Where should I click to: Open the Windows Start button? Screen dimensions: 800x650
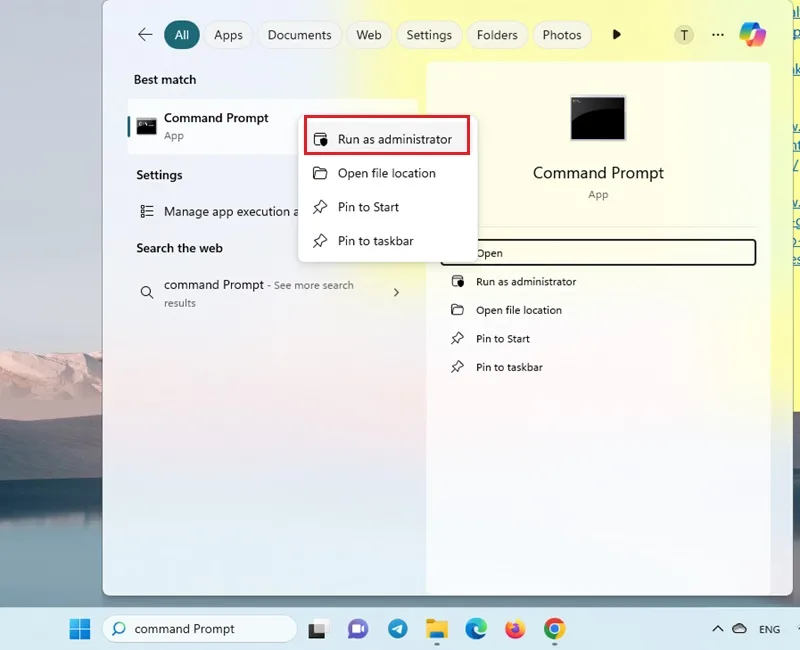click(x=80, y=629)
